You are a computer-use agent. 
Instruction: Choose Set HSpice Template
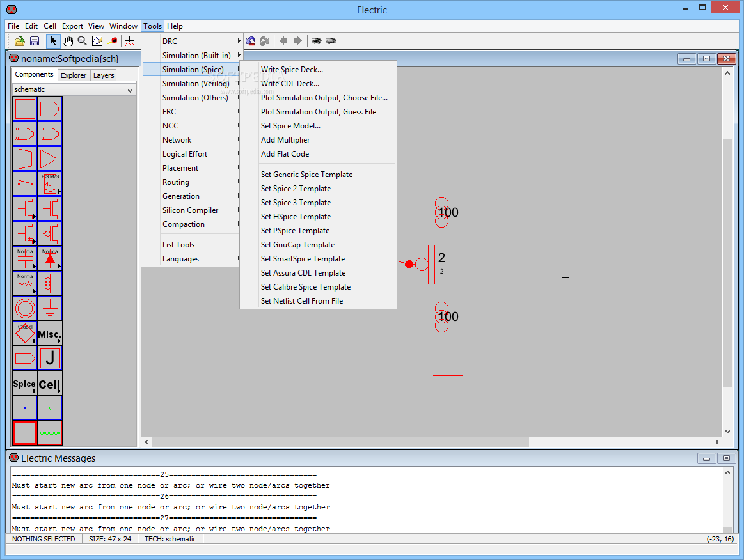coord(318,217)
